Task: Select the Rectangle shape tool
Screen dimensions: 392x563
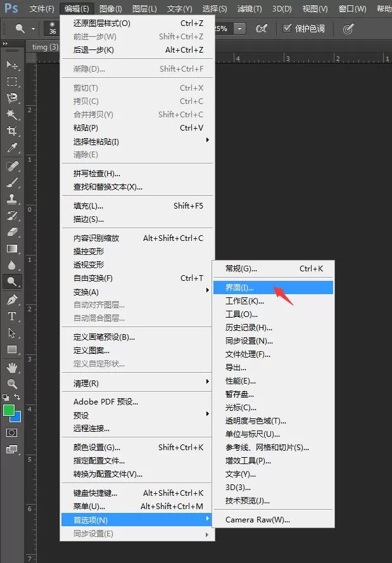Action: [x=12, y=349]
